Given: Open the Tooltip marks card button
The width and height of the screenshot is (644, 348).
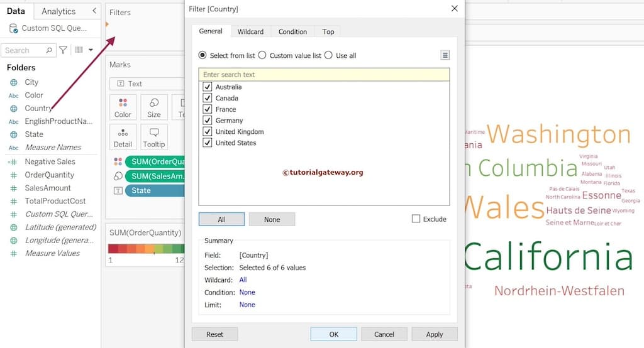Looking at the screenshot, I should click(154, 137).
